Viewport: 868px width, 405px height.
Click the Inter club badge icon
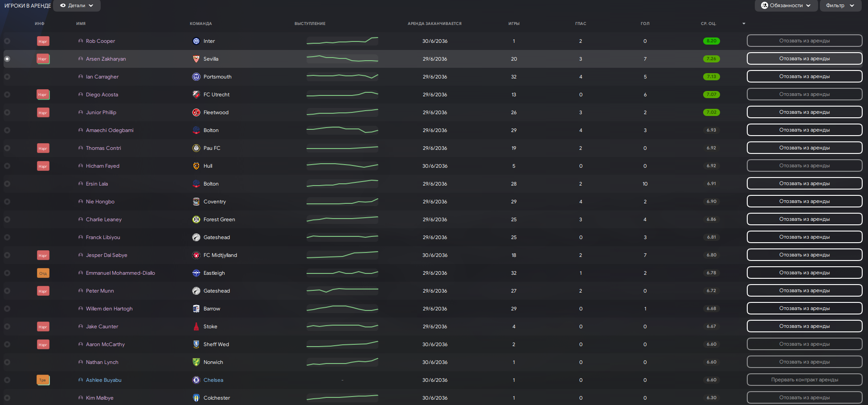[196, 41]
